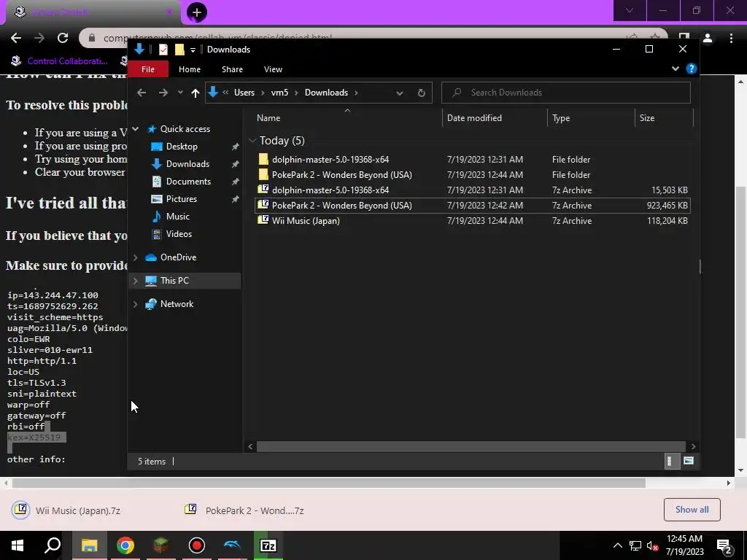Expand This PC tree node

click(135, 281)
